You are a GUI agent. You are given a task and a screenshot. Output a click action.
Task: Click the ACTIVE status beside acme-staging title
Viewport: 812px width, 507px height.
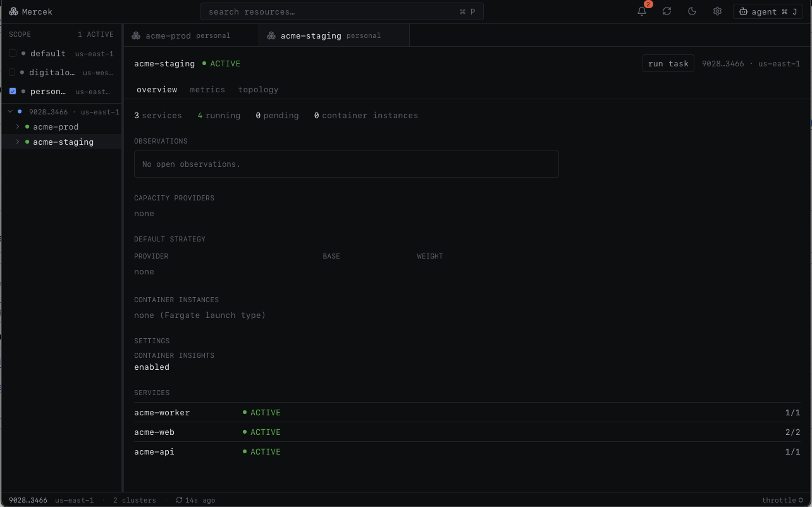tap(221, 64)
